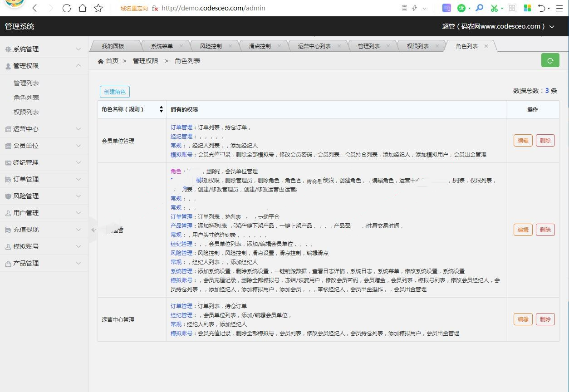Expand the 风险管理 sidebar menu
The width and height of the screenshot is (569, 392).
pos(44,196)
